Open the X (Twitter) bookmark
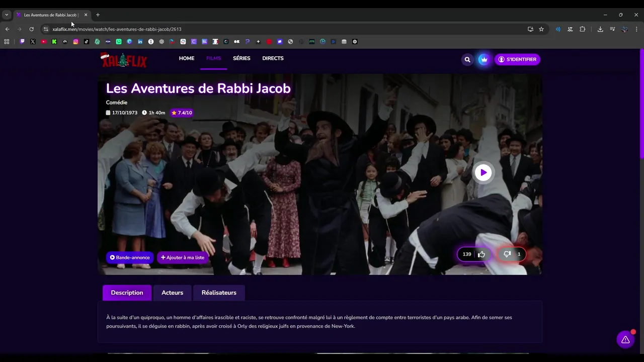 pos(33,42)
